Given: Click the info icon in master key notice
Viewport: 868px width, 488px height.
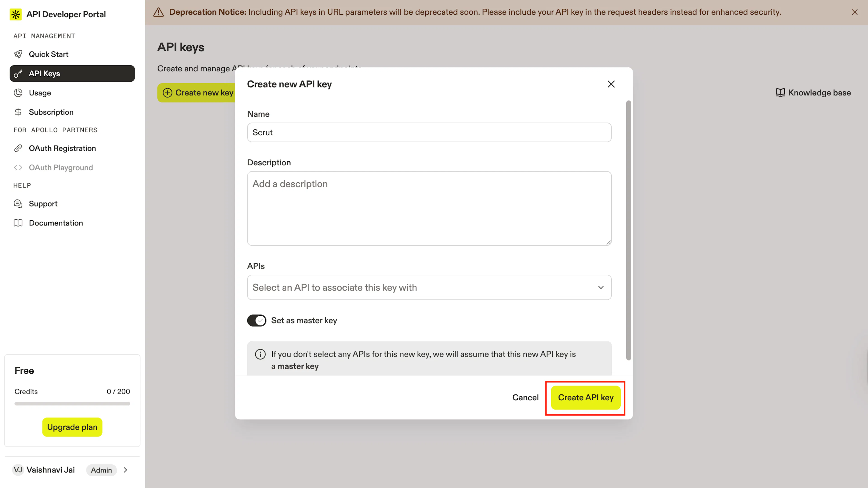Looking at the screenshot, I should [260, 354].
